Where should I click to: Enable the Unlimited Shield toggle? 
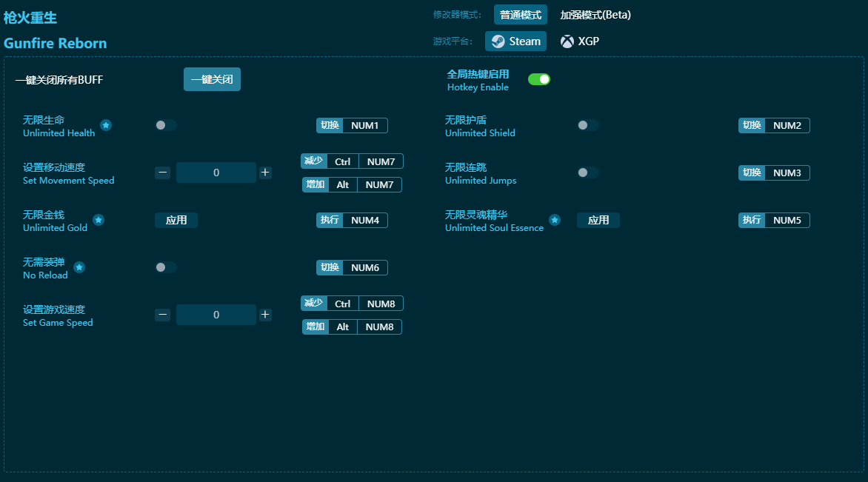click(588, 125)
